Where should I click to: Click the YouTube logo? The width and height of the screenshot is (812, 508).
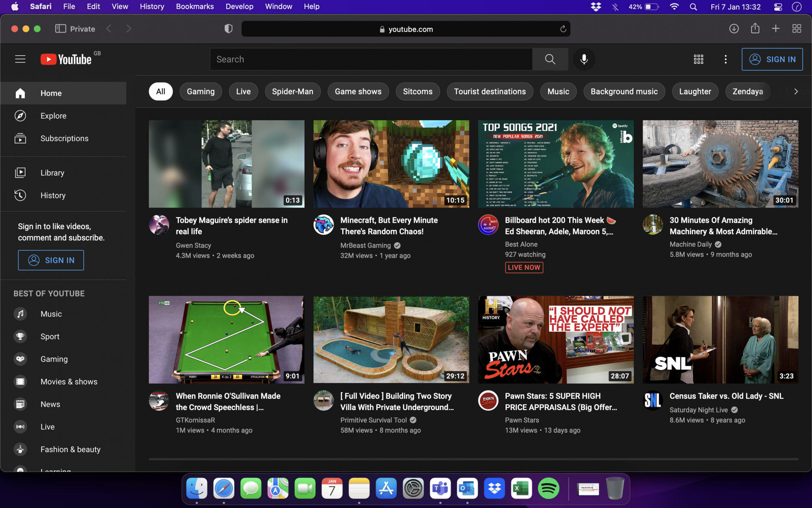tap(66, 59)
